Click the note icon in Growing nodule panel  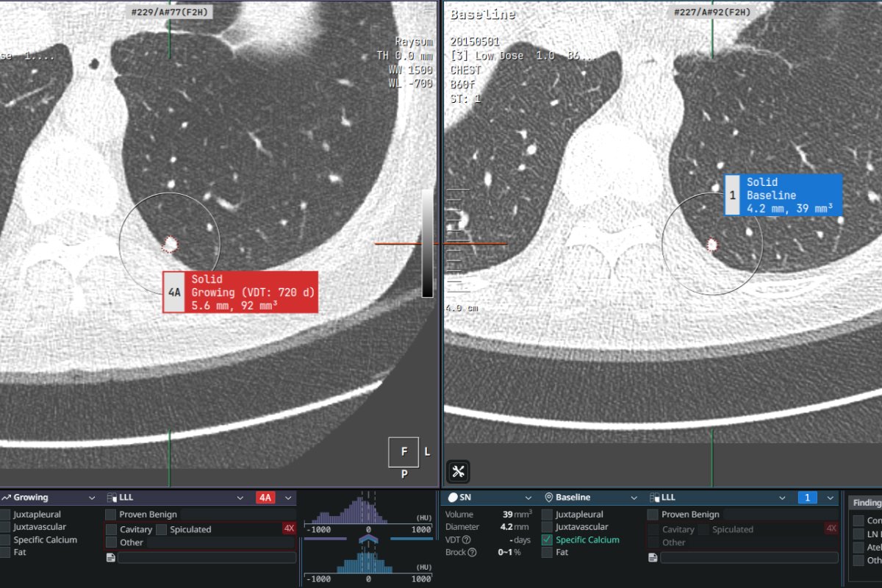coord(110,558)
